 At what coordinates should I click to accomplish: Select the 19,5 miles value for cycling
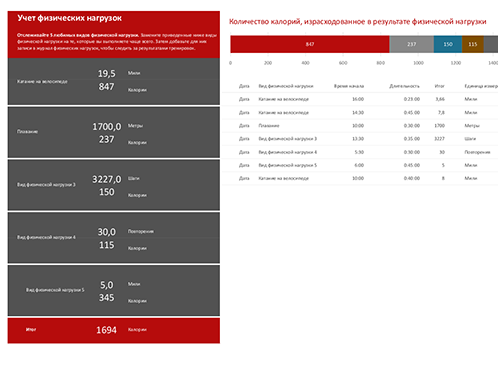click(106, 73)
